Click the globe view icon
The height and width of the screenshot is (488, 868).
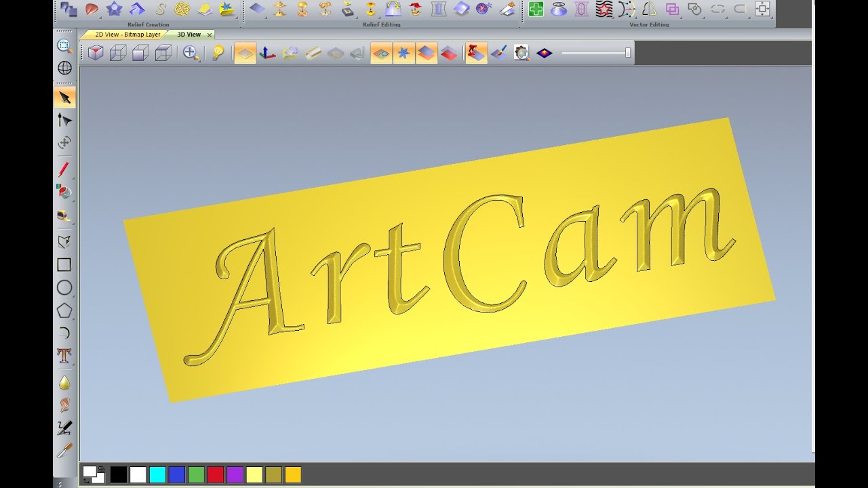click(64, 68)
